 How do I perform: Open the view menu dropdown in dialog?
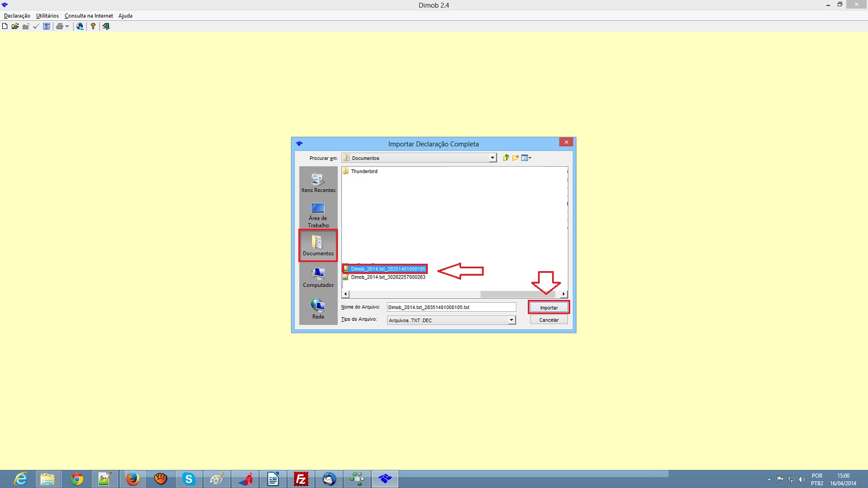coord(526,158)
